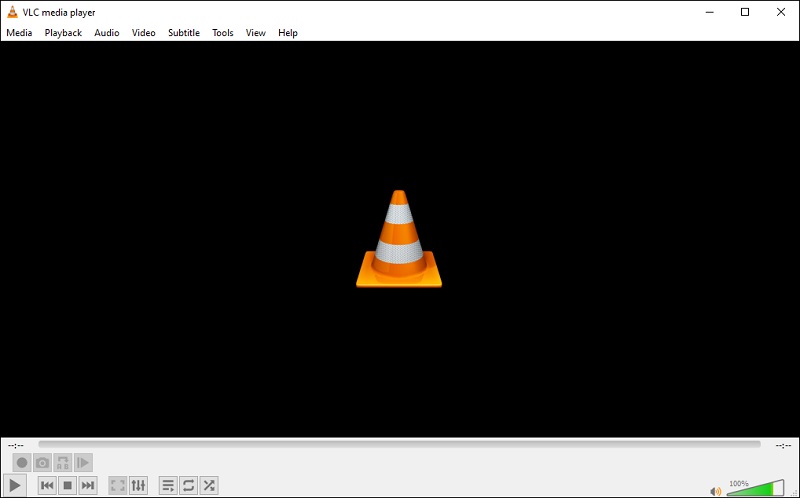
Task: Start recording with the red record button
Action: [22, 463]
